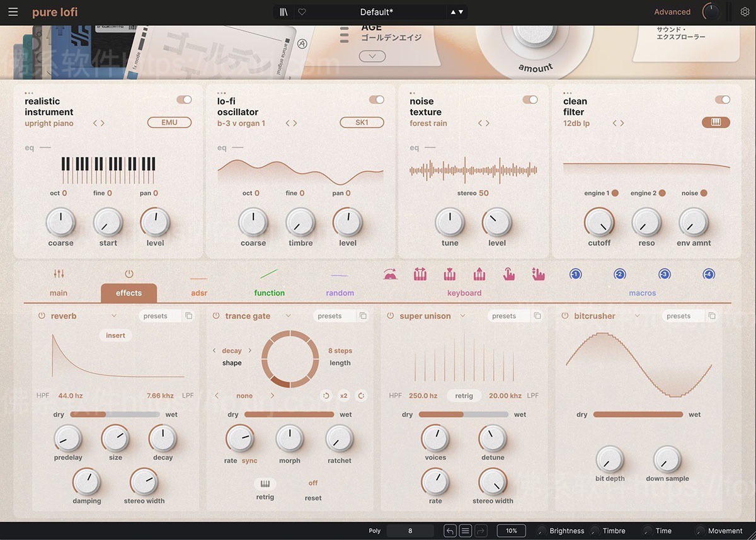Disable the lo-fi oscillator module
This screenshot has height=540, width=756.
pos(376,99)
